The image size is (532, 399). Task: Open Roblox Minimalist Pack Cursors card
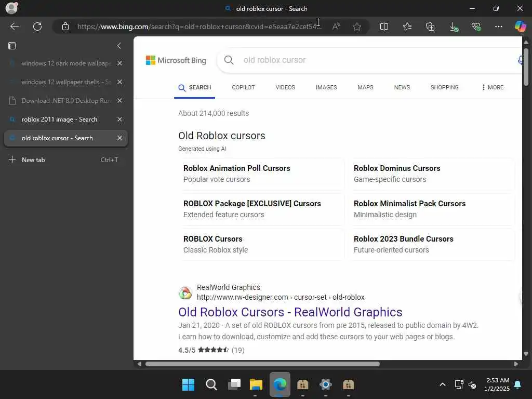click(x=432, y=209)
